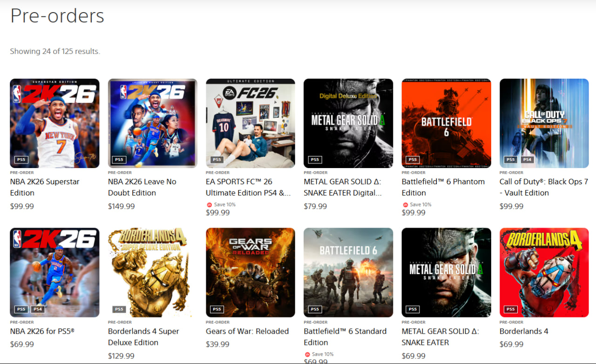Click PS5 badge on Gears of War cover
The width and height of the screenshot is (596, 364).
point(217,309)
